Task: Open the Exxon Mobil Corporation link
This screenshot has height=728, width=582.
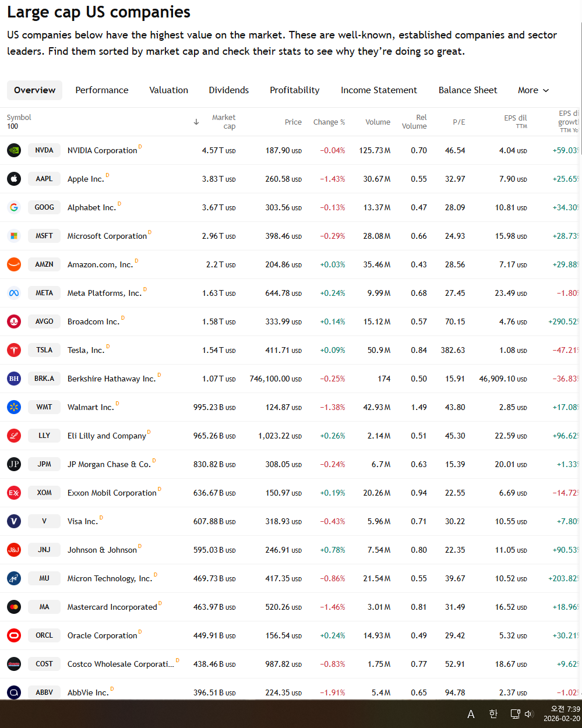Action: 112,493
